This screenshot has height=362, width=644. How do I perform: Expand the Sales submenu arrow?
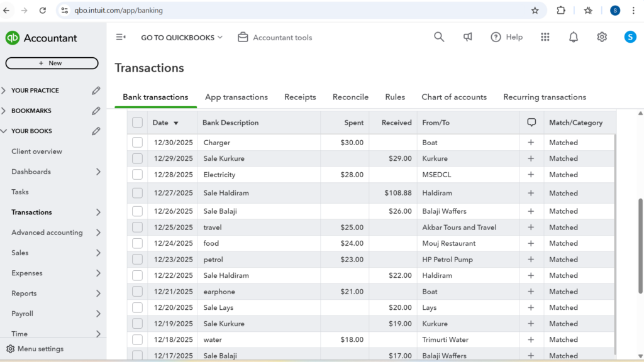click(x=98, y=253)
